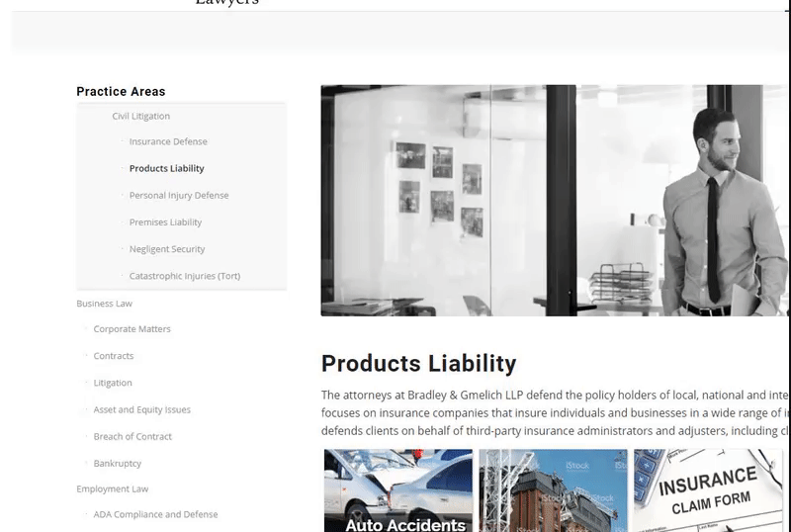Expand the Employment Law section
Image resolution: width=791 pixels, height=532 pixels.
click(x=113, y=489)
